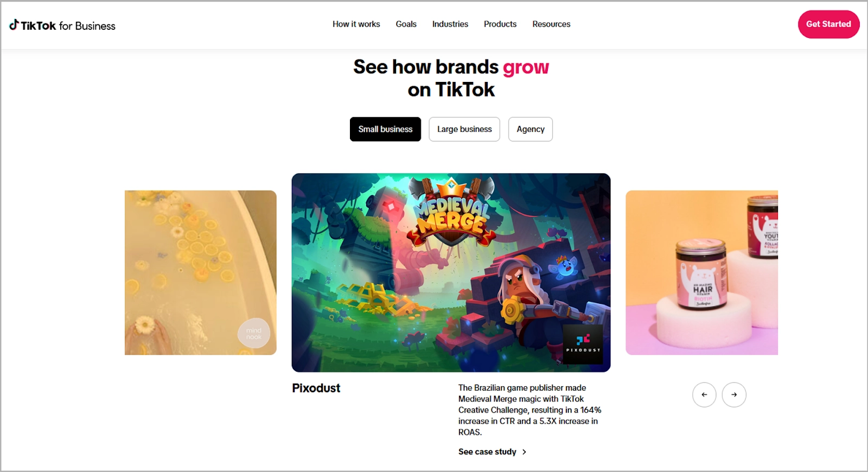Open the Resources menu item
Image resolution: width=868 pixels, height=472 pixels.
coord(551,24)
